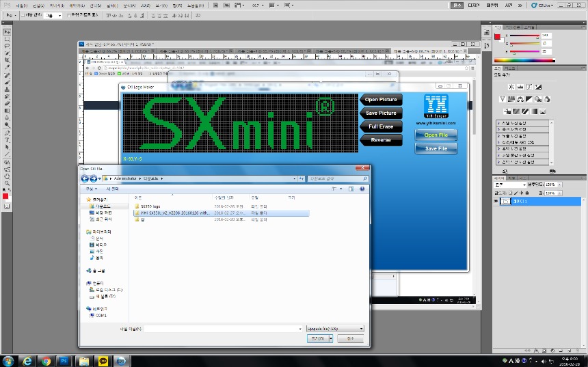Screen dimensions: 588x367
Task: Open the Layer menu in Photoshop
Action: coord(77,5)
